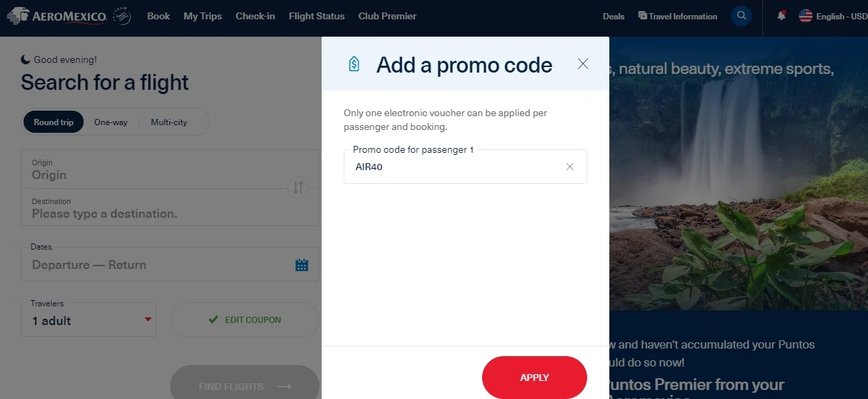Screen dimensions: 868x399
Task: Open the Book menu
Action: point(158,16)
